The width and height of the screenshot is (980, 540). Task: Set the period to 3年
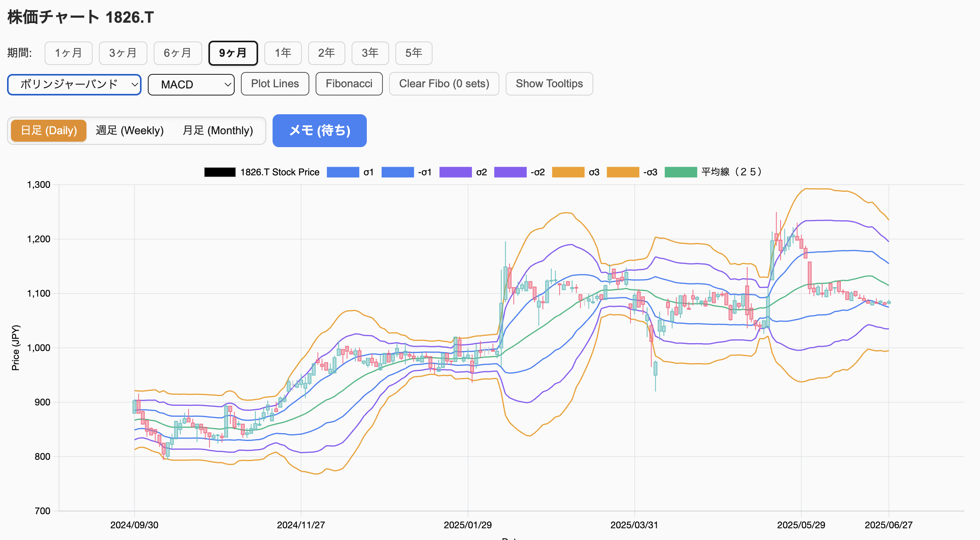(x=370, y=53)
